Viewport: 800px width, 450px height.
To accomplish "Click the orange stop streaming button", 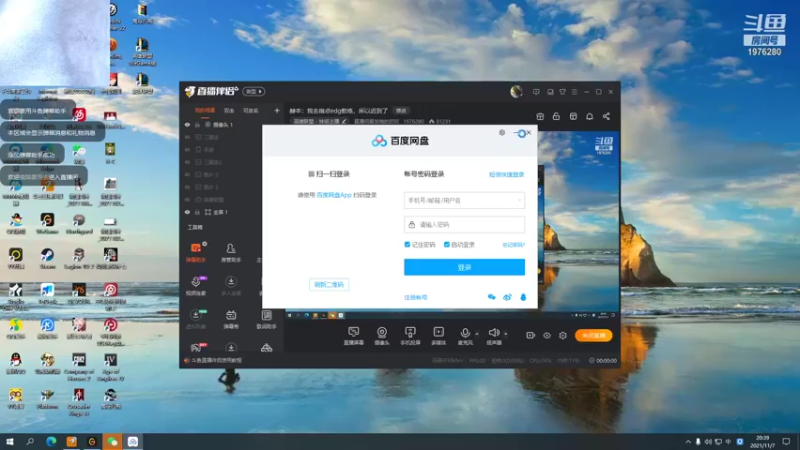I will tap(593, 335).
